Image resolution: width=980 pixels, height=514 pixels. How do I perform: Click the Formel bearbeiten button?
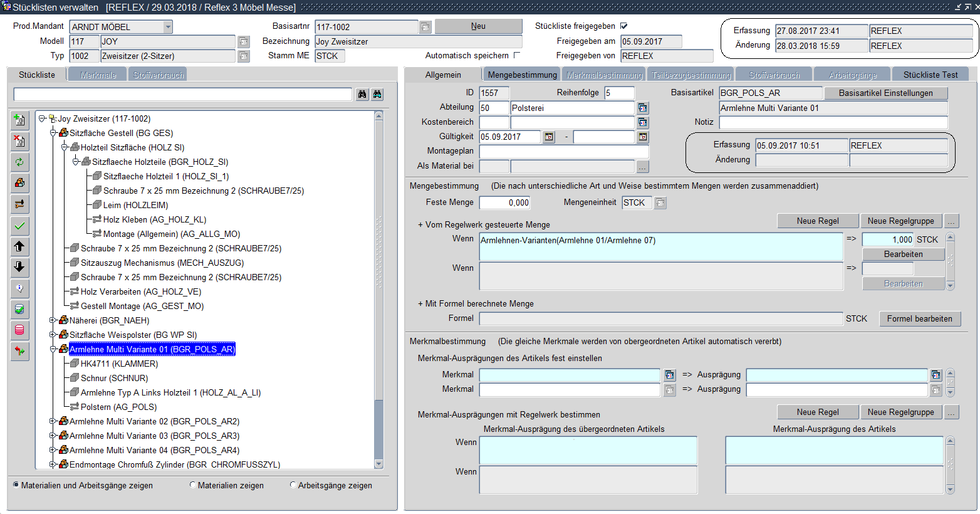tap(919, 318)
